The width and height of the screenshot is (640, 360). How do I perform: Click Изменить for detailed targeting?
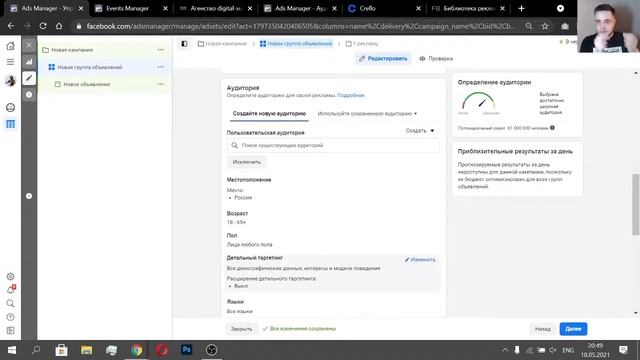pyautogui.click(x=420, y=260)
